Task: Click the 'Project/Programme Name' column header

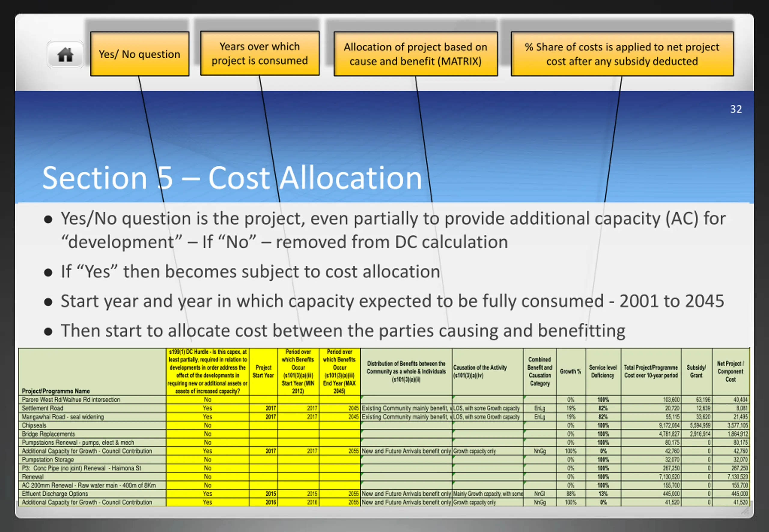Action: [56, 391]
